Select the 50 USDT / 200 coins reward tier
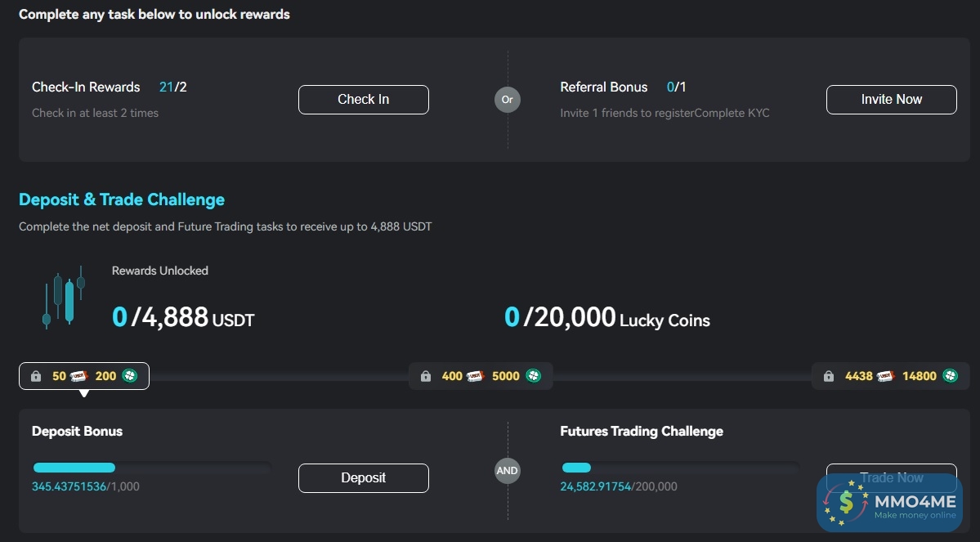 click(x=84, y=376)
